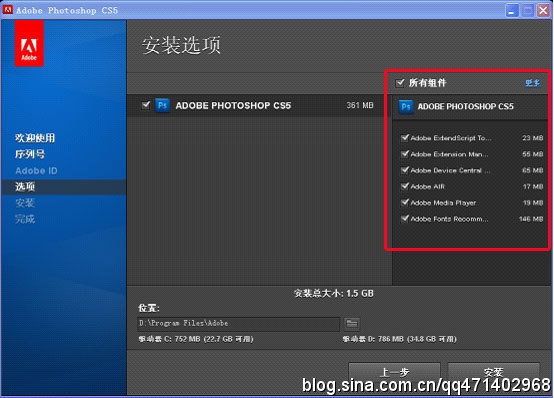Viewport: 554px width, 398px height.
Task: Minimize the Adobe Photoshop CS5 installer window
Action: point(512,10)
